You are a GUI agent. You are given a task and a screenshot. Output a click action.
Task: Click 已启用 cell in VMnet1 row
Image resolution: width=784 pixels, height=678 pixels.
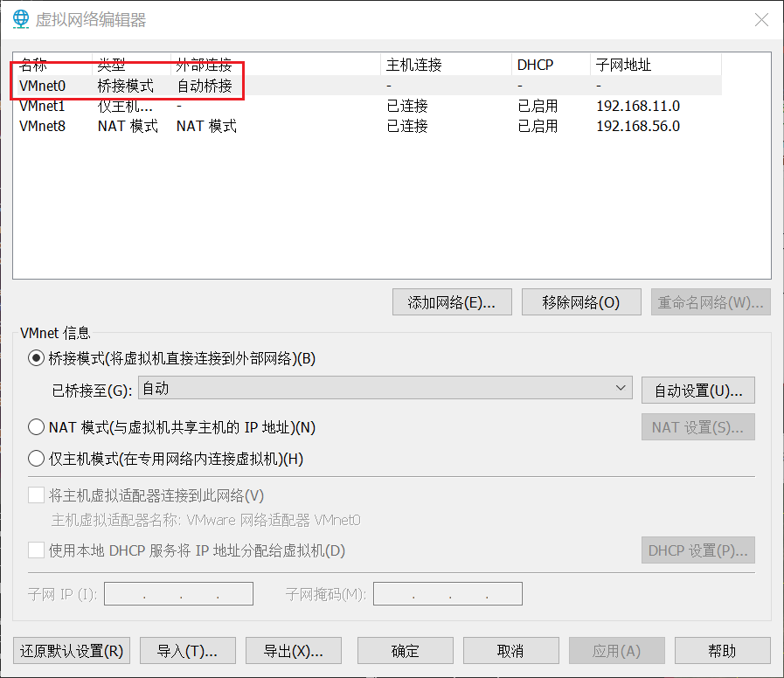click(538, 106)
